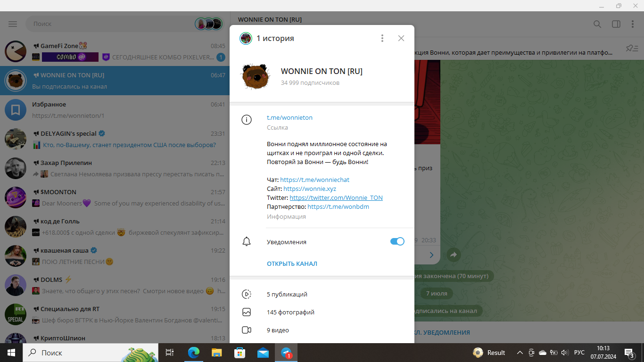Viewport: 644px width, 362px height.
Task: Click the share forward arrow on message
Action: 454,255
